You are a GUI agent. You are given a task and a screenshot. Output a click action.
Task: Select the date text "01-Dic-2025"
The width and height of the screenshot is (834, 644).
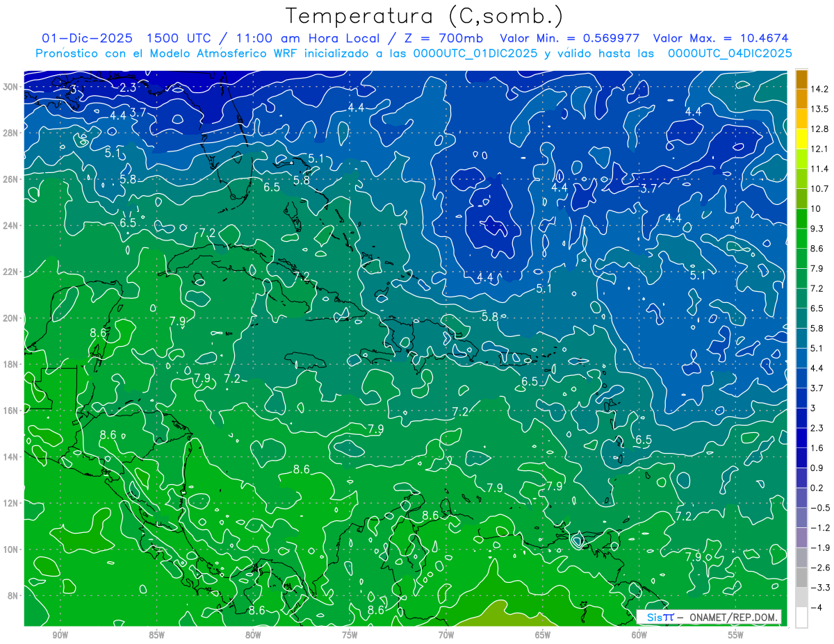[88, 38]
